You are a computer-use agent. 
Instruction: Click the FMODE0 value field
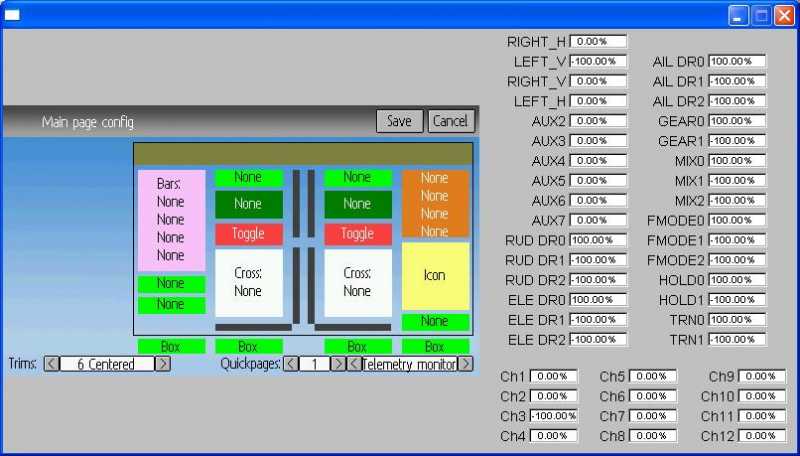coord(737,220)
